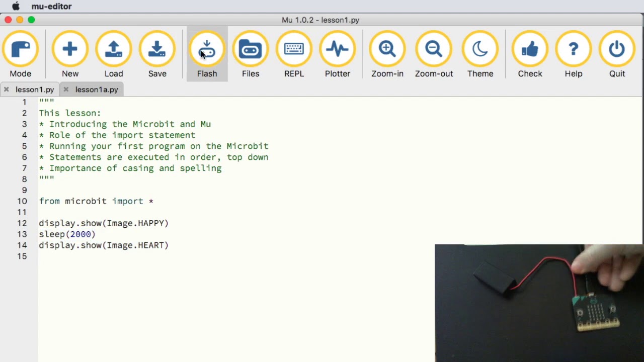Viewport: 644px width, 362px height.
Task: Open the Mode selector
Action: click(x=21, y=54)
